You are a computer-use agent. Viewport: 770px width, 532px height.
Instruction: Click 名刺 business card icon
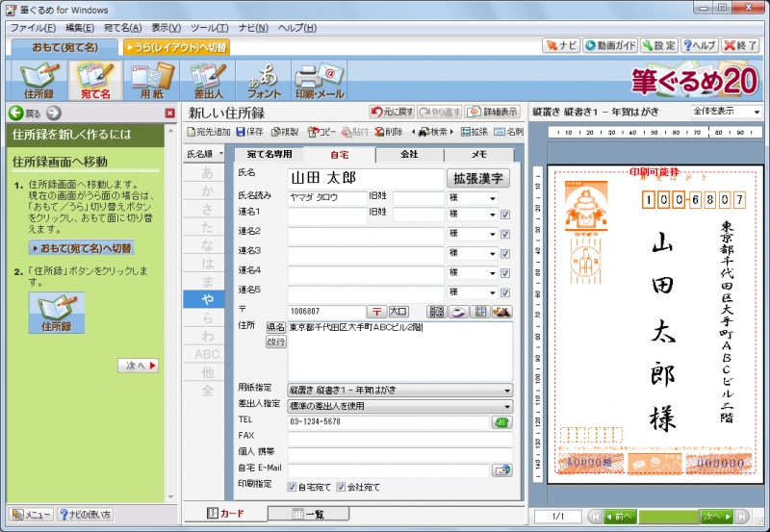click(x=508, y=132)
